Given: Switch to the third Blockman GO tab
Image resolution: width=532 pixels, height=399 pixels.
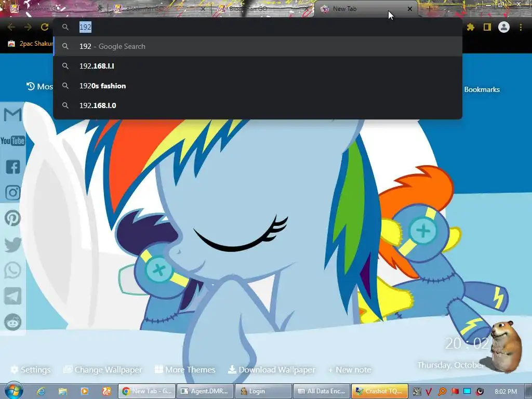Looking at the screenshot, I should pyautogui.click(x=262, y=9).
